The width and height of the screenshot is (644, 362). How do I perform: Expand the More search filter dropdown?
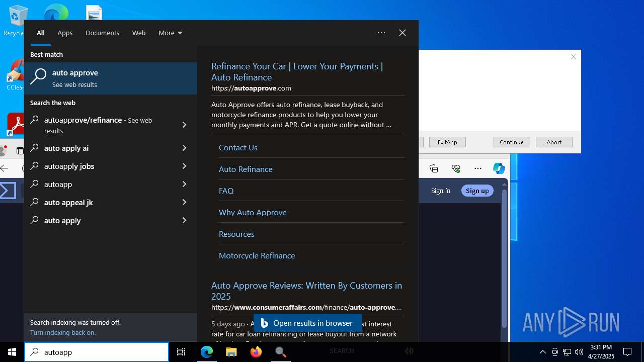pos(171,33)
